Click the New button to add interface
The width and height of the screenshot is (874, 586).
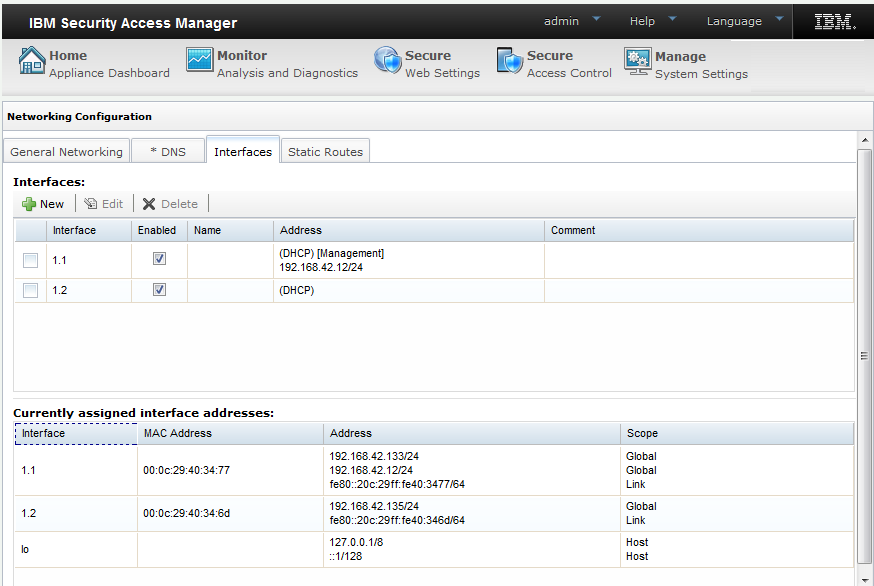tap(43, 203)
